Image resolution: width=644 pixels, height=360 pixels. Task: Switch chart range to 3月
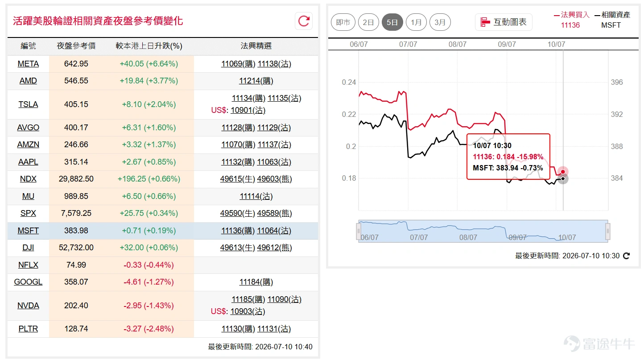[440, 22]
